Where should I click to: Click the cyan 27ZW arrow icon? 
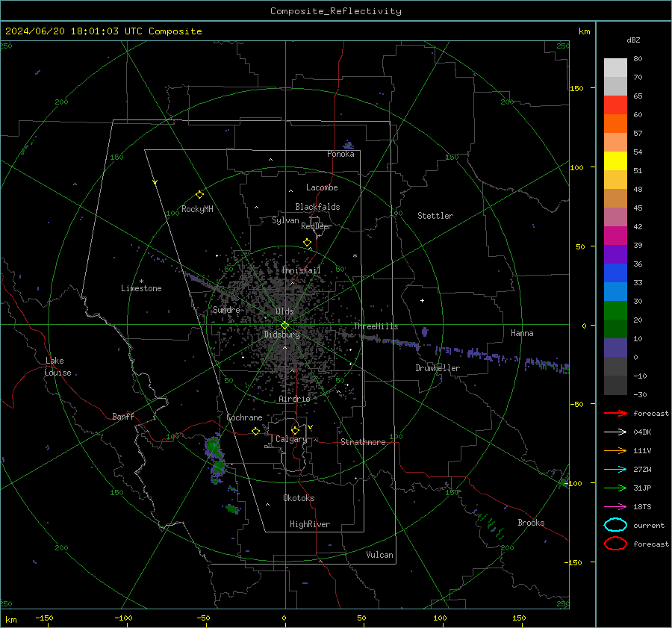[615, 470]
